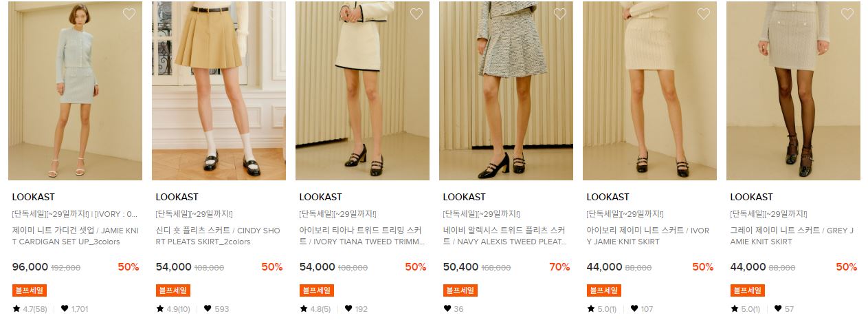Click the heart count 1,701 icon
868x329 pixels.
tap(65, 309)
